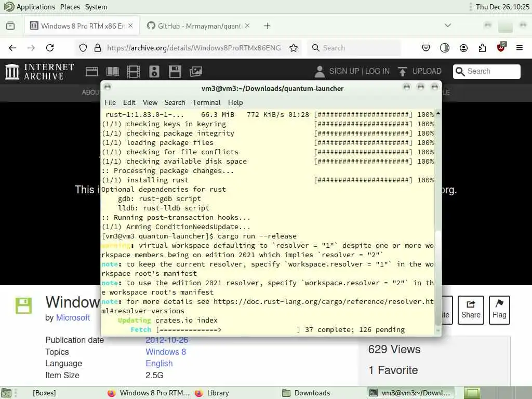532x399 pixels.
Task: Open the terminal Edit menu
Action: tap(129, 102)
